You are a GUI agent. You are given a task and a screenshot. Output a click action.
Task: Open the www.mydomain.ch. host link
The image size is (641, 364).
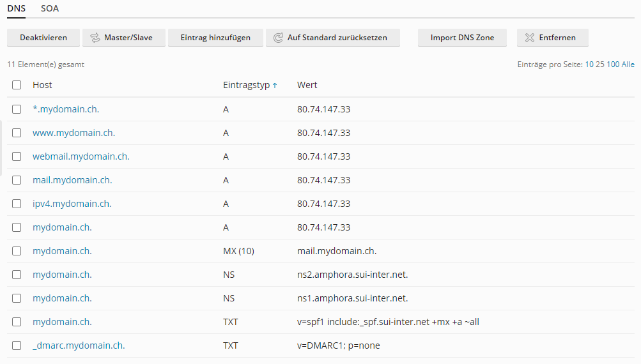click(73, 133)
